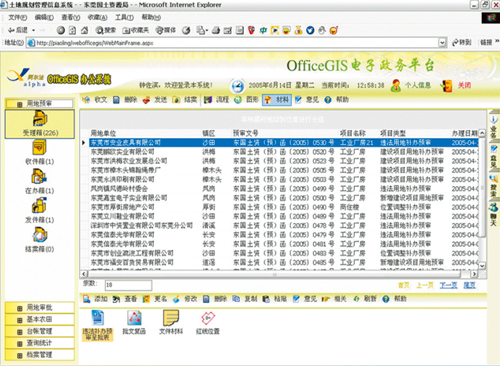Expand the 台帐管理 sidebar section

(40, 331)
